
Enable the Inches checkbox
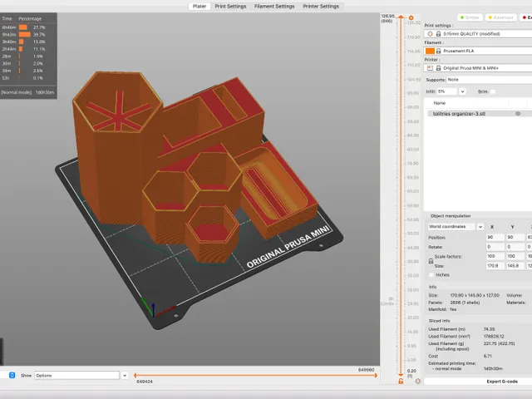pyautogui.click(x=431, y=275)
